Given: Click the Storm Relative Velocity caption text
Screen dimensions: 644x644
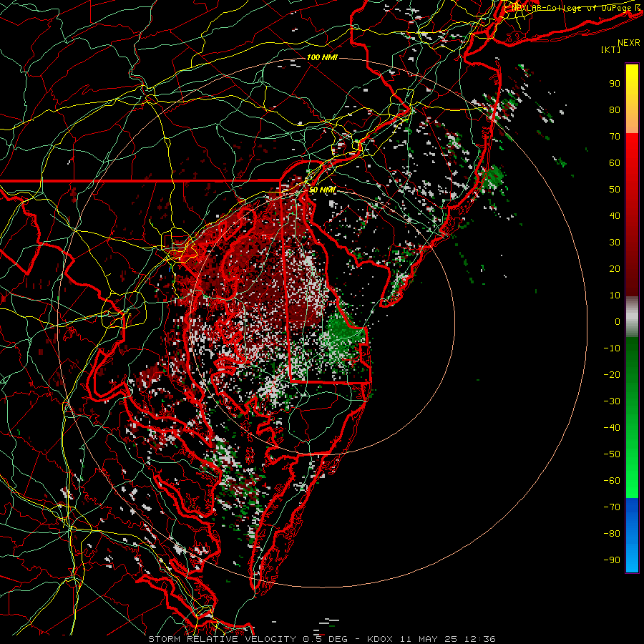Looking at the screenshot, I should click(x=321, y=639).
